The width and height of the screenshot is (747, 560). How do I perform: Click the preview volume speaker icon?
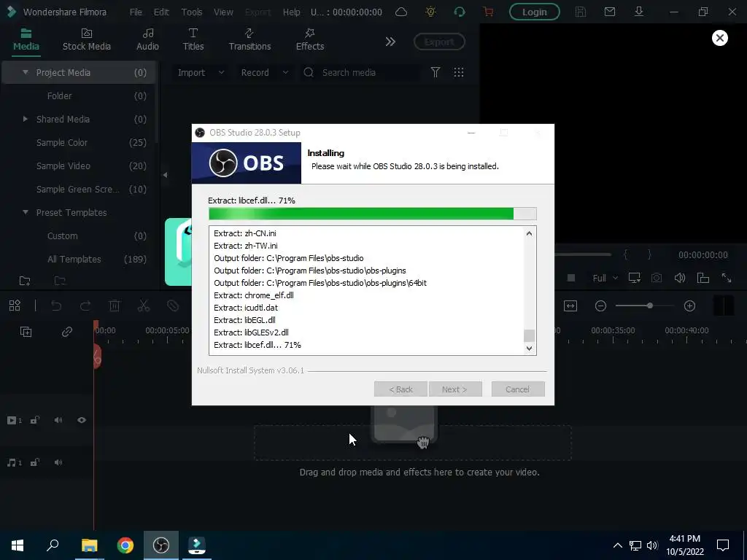tap(680, 278)
